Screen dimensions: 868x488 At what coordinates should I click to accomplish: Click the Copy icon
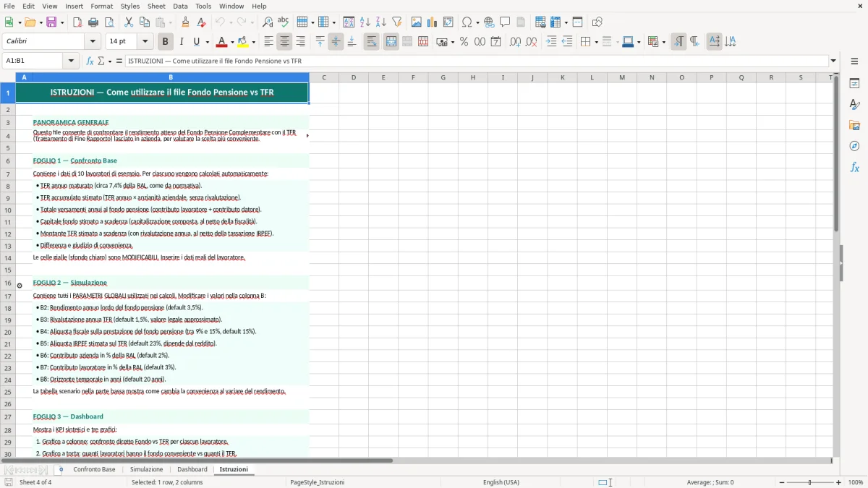pyautogui.click(x=145, y=22)
